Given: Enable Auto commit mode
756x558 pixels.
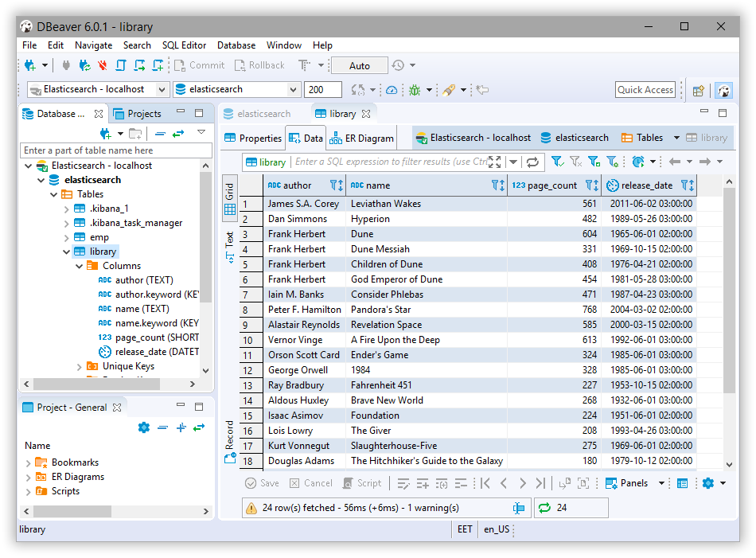Looking at the screenshot, I should coord(358,65).
